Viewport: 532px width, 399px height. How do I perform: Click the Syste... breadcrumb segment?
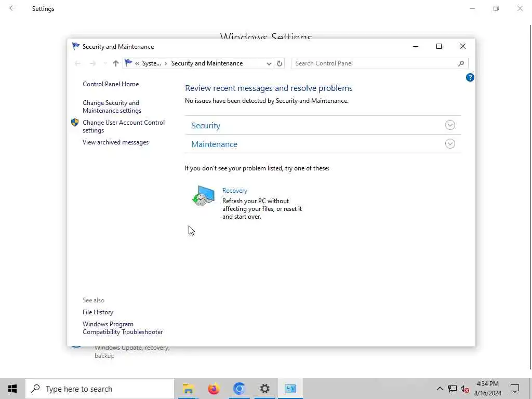151,63
